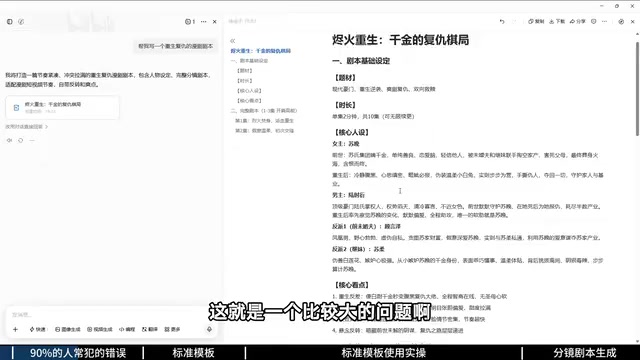The image size is (640, 360).
Task: Click the 【核心看点】 heading in document body
Action: click(x=351, y=285)
